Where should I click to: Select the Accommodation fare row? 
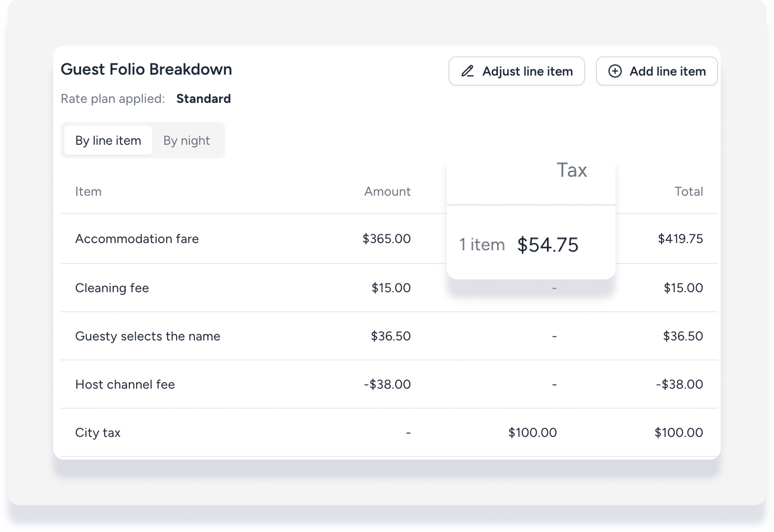[x=389, y=239]
